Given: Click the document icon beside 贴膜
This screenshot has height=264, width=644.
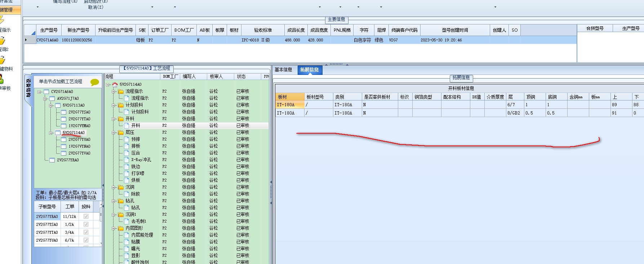Looking at the screenshot, I should [126, 242].
